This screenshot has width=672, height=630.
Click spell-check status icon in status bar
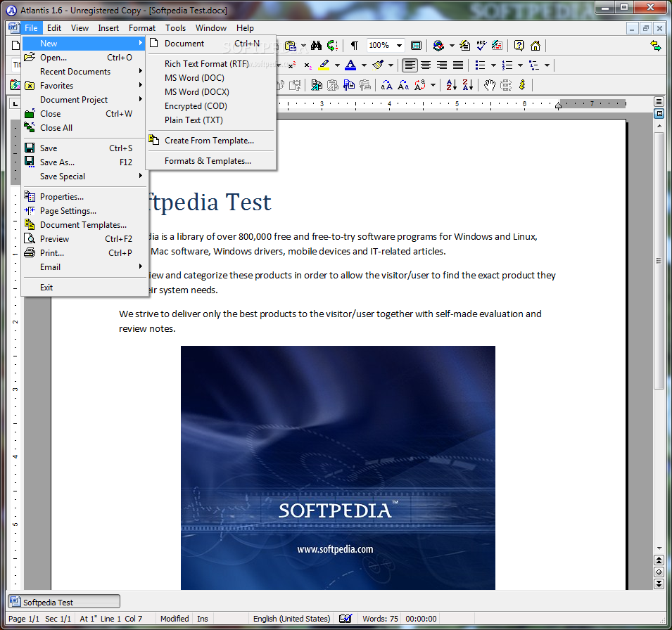point(345,619)
